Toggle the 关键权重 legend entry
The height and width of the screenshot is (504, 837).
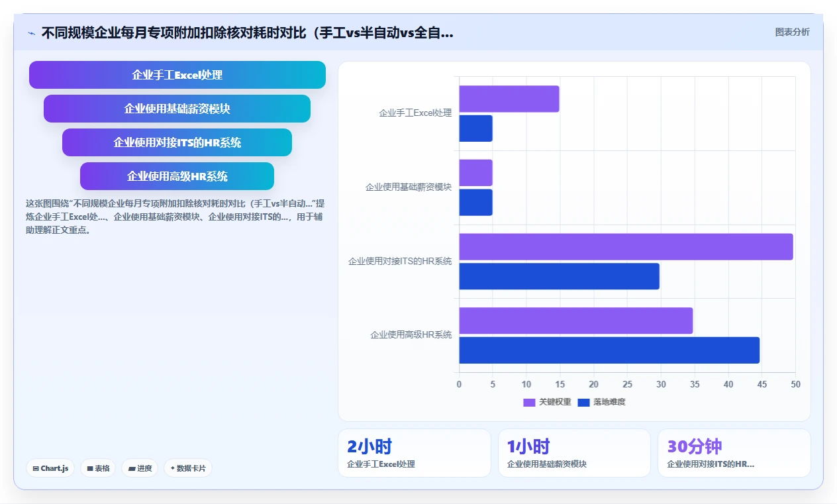pos(547,402)
